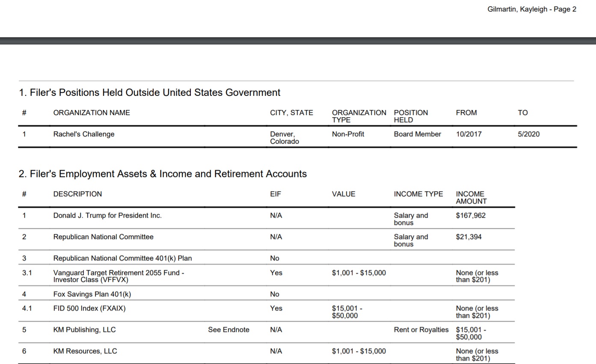Select 'Fox Savings Plan 401(k)' description
The width and height of the screenshot is (596, 364).
[92, 294]
